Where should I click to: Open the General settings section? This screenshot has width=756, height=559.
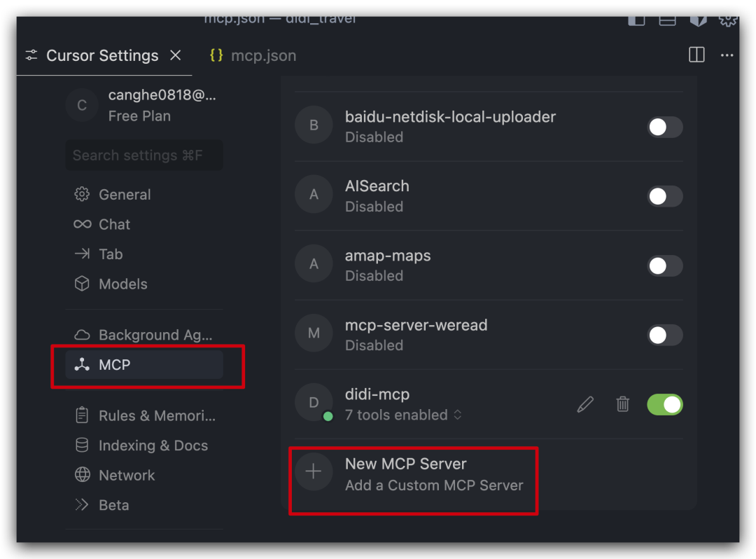(125, 194)
